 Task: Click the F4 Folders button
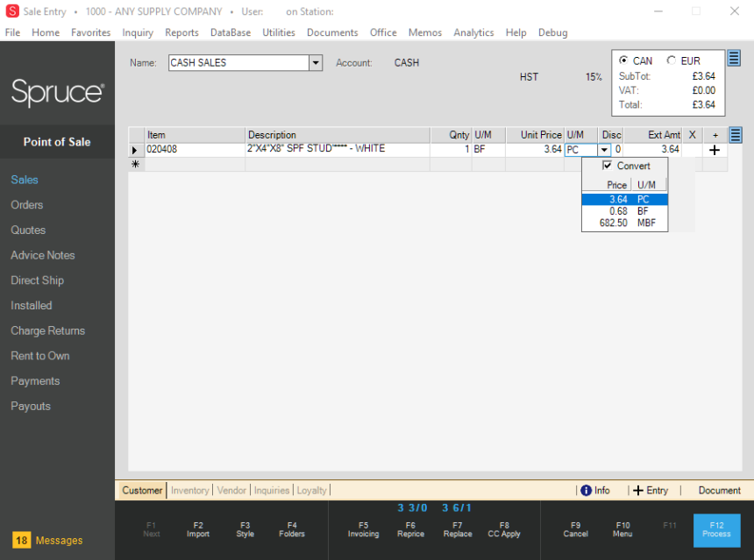tap(292, 529)
